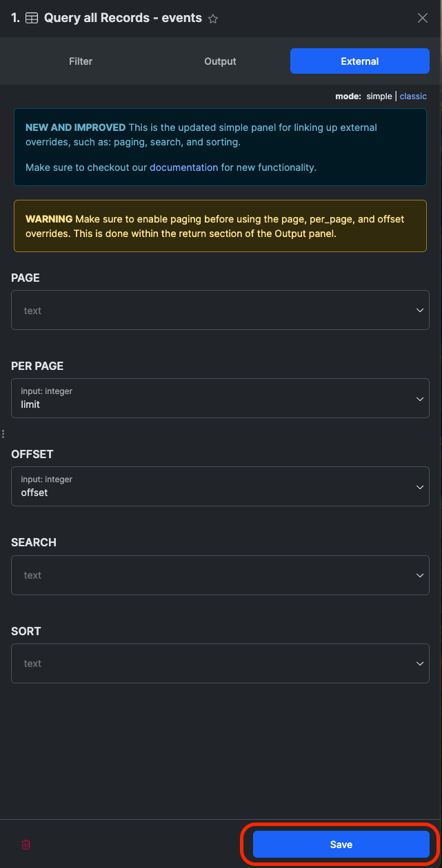This screenshot has height=868, width=442.
Task: Select the External tab
Action: [x=359, y=61]
